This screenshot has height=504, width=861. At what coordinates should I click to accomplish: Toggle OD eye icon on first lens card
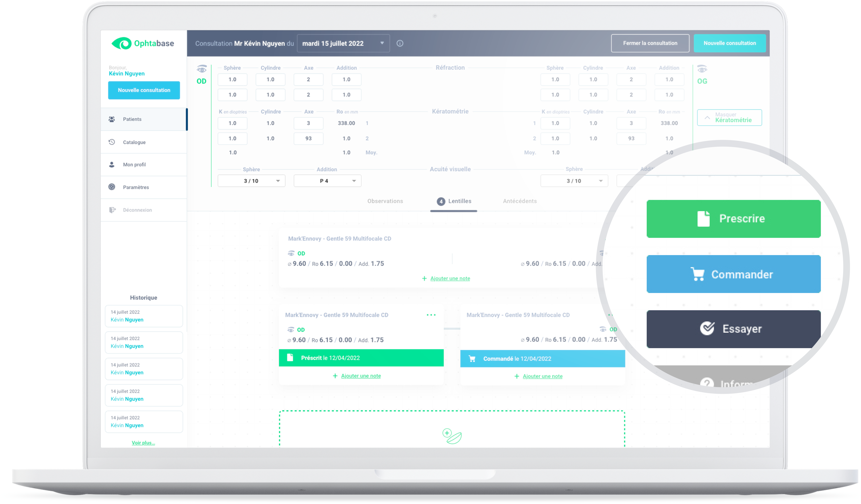tap(291, 253)
